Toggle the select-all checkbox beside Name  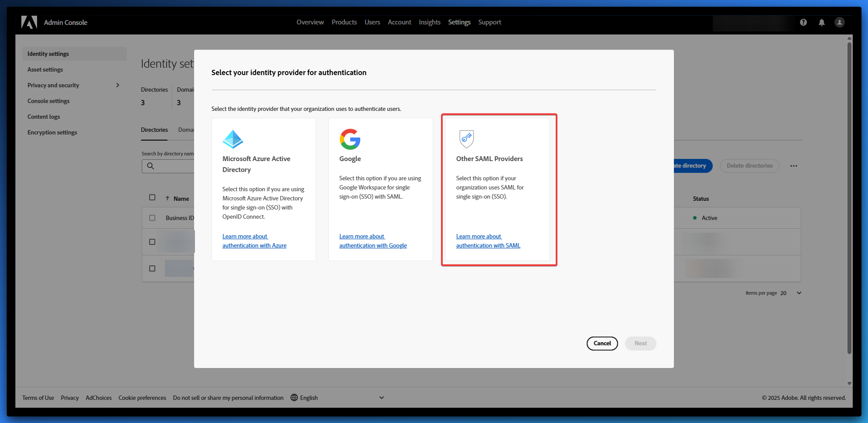pyautogui.click(x=152, y=198)
